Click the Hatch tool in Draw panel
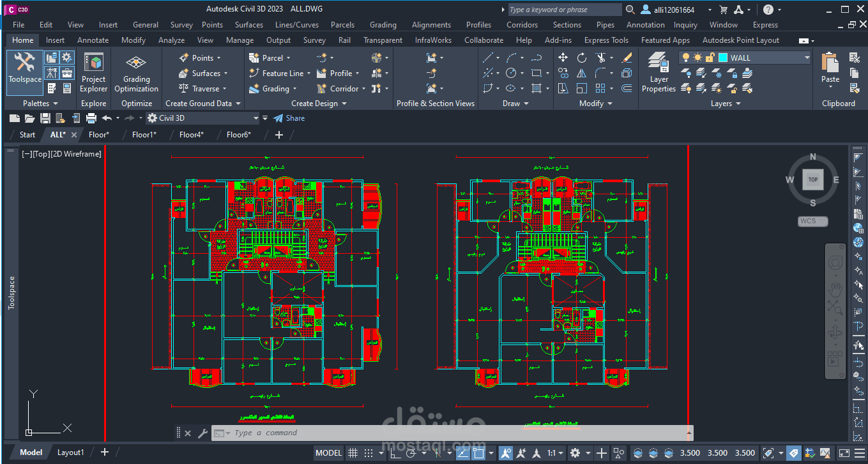The width and height of the screenshot is (868, 464). pos(536,88)
